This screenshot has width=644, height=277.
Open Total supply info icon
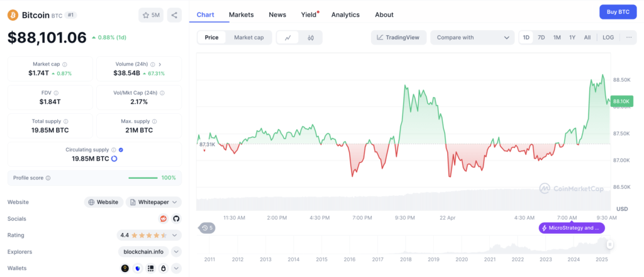66,122
